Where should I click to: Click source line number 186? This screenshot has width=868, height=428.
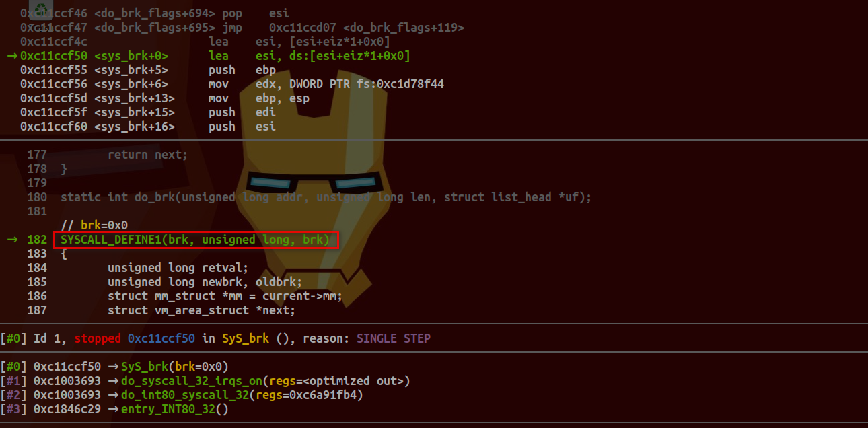pos(37,296)
